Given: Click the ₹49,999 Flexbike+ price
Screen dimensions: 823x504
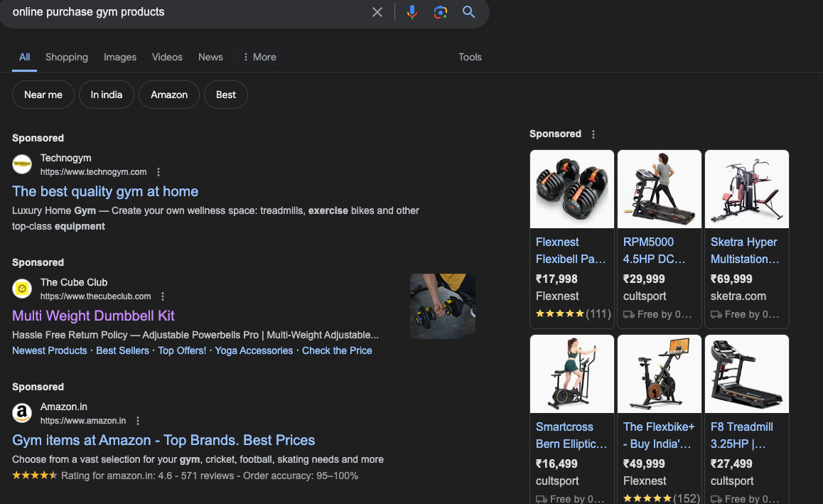Looking at the screenshot, I should [644, 464].
